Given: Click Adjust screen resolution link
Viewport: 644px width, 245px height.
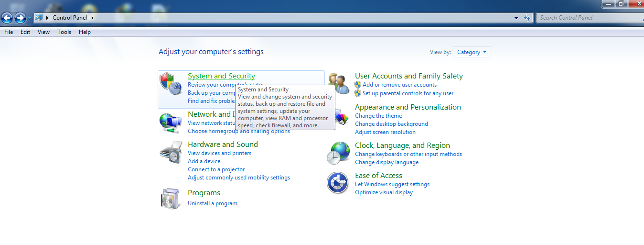Looking at the screenshot, I should click(385, 132).
